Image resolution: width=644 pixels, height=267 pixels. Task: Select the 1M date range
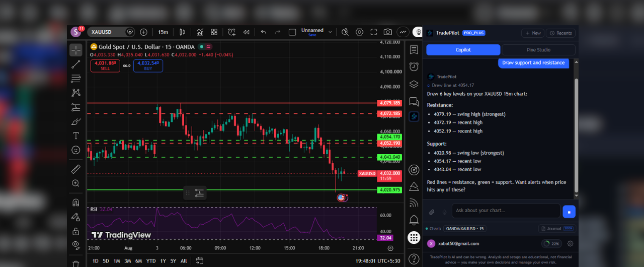[117, 261]
